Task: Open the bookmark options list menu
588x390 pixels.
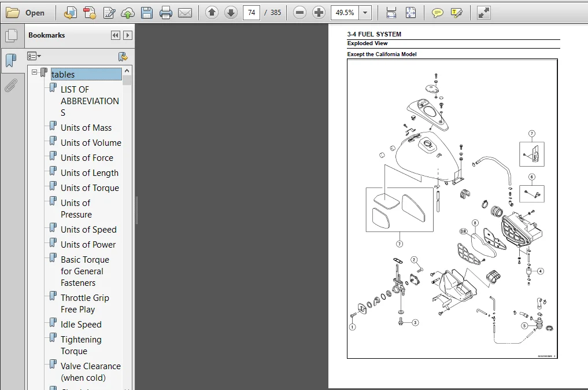Action: pos(34,56)
